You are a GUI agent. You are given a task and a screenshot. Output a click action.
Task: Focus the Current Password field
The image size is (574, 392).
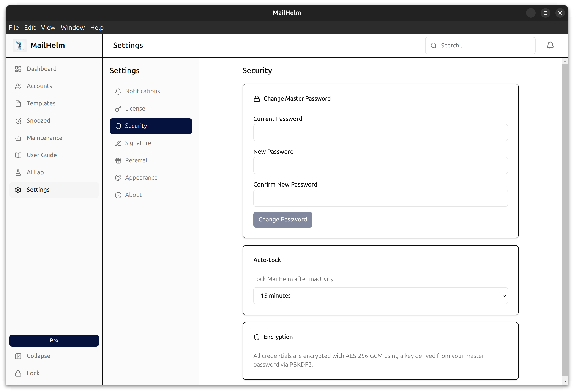coord(380,133)
